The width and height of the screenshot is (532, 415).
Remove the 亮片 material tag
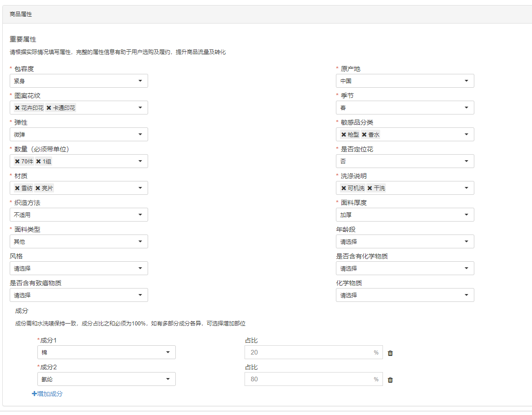pyautogui.click(x=38, y=188)
